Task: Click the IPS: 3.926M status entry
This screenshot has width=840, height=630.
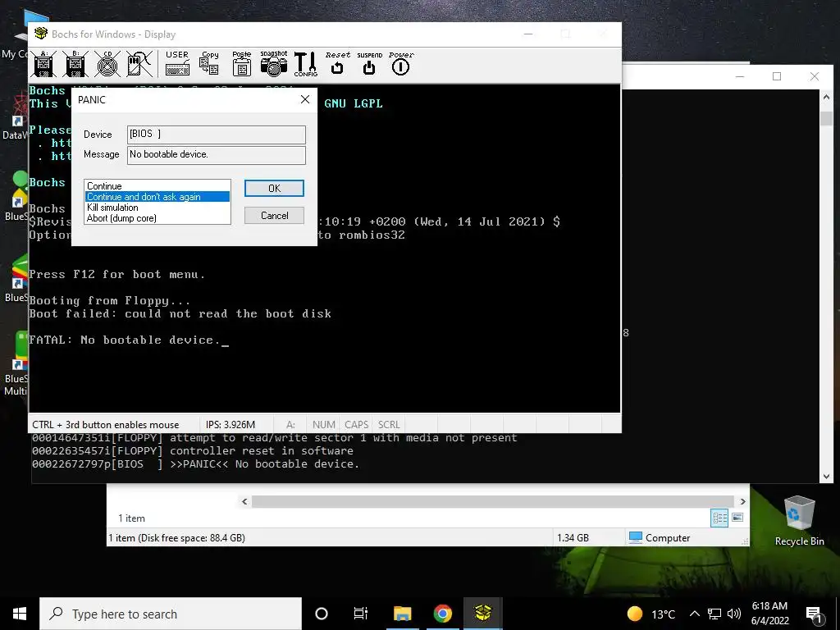Action: coord(231,425)
